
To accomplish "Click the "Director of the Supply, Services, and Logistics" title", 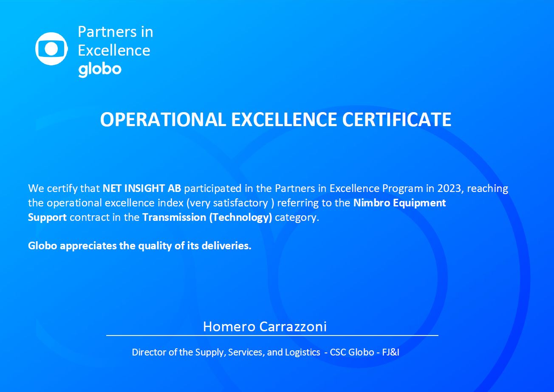I will click(226, 352).
